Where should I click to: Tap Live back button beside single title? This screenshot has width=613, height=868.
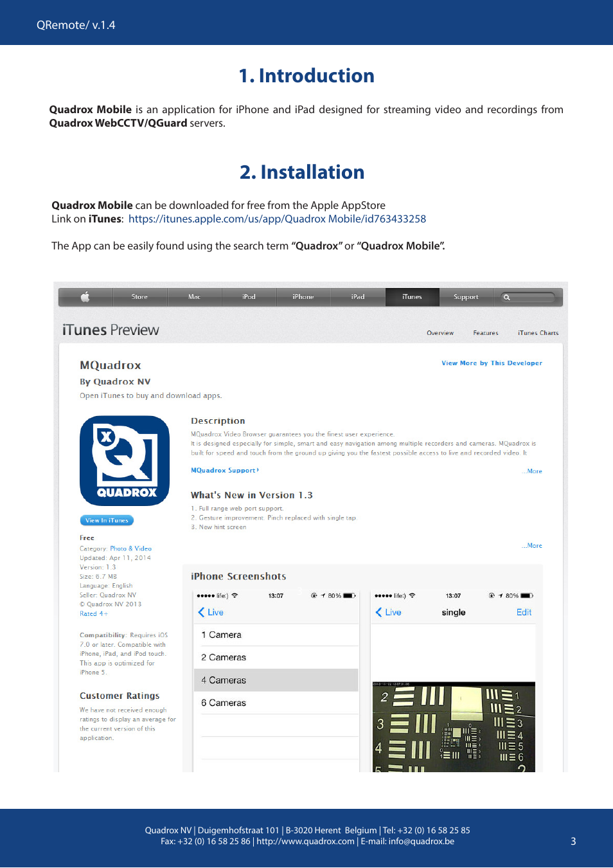pos(389,612)
